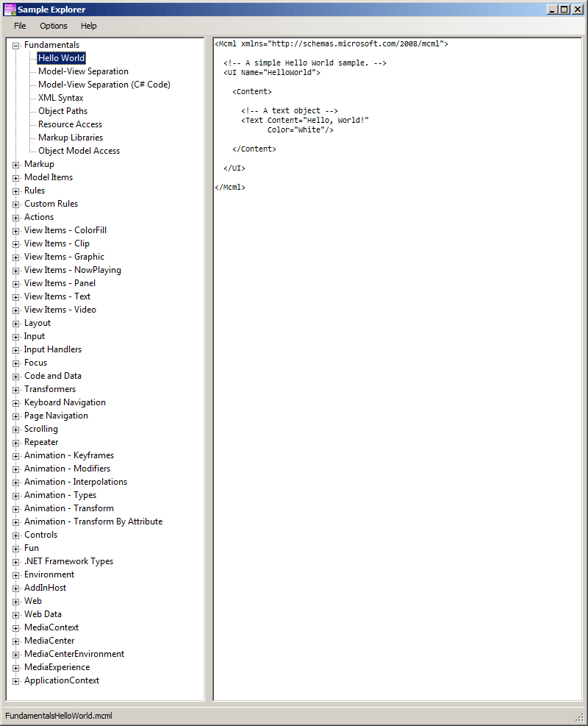The image size is (588, 726).
Task: Expand Animation - Keyframes node
Action: (x=15, y=456)
